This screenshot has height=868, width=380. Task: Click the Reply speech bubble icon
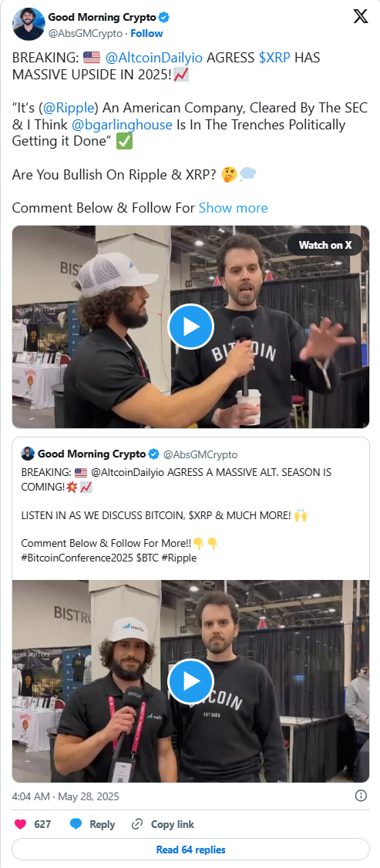pyautogui.click(x=76, y=824)
